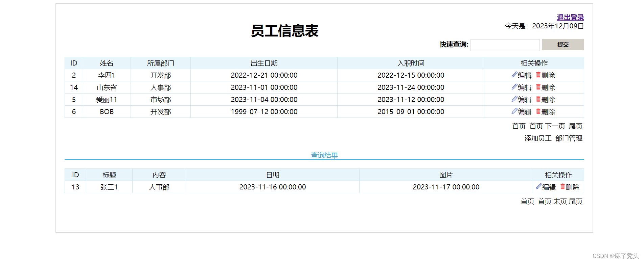Click the trash delete icon for 山东省
Viewport: 644px width, 262px height.
538,87
